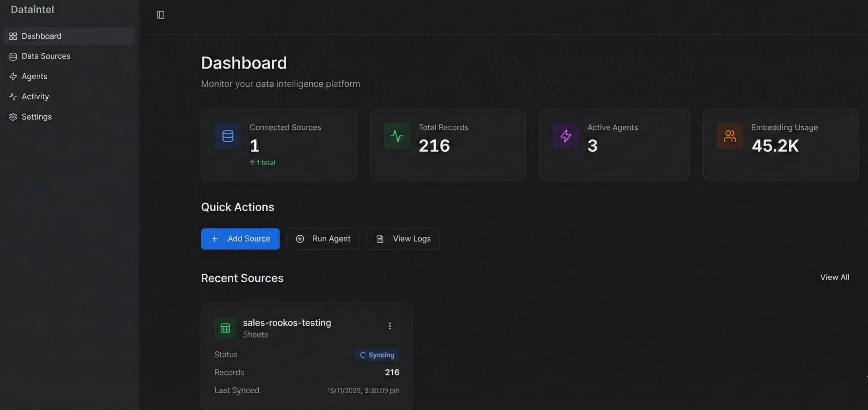Open View All for Recent Sources
868x410 pixels.
point(835,277)
